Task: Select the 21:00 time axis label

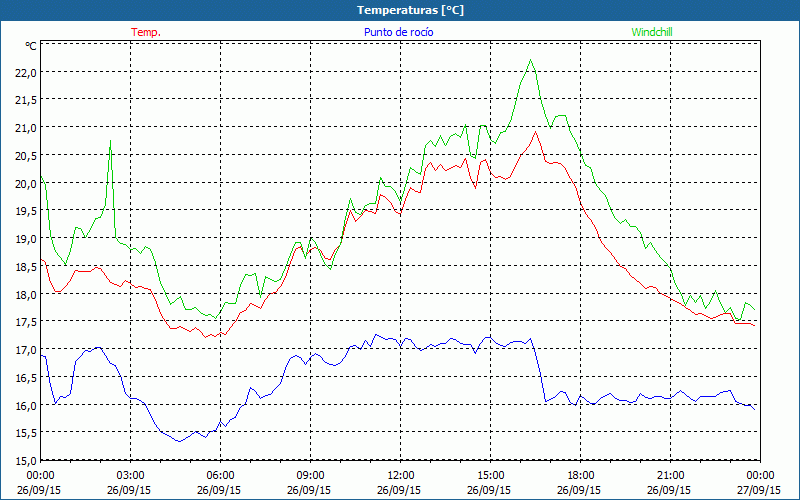Action: 670,475
